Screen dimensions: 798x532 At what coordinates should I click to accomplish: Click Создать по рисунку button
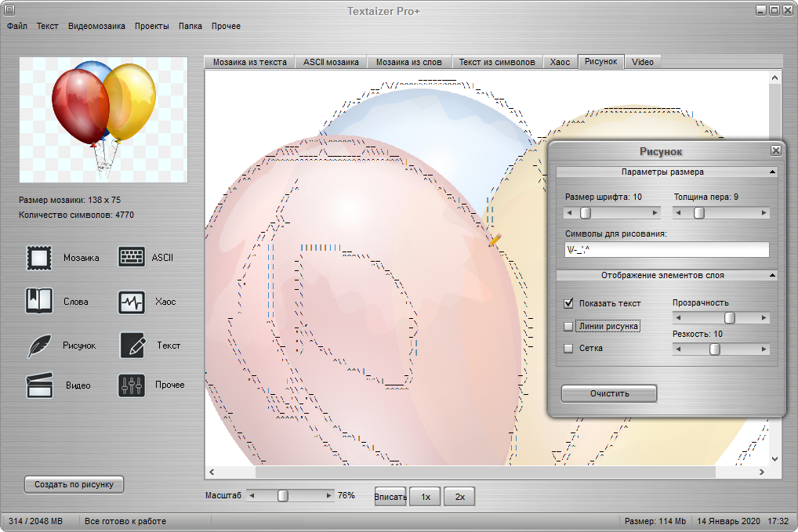(x=74, y=485)
